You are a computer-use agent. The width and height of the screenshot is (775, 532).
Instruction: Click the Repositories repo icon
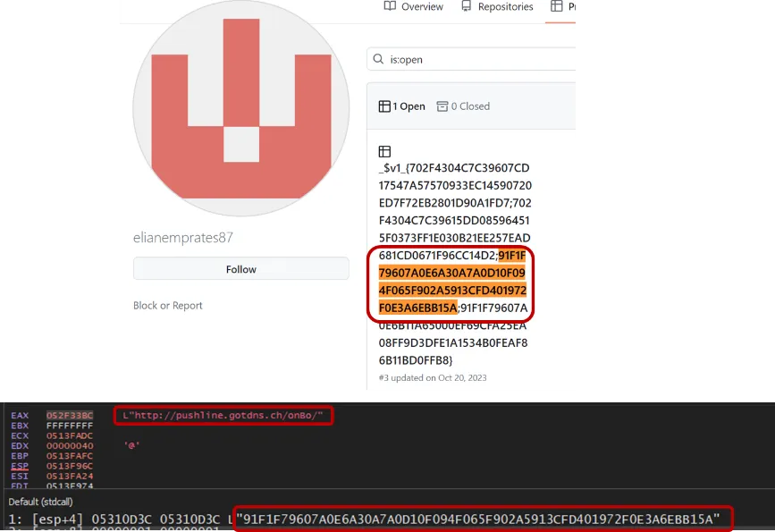pos(466,6)
